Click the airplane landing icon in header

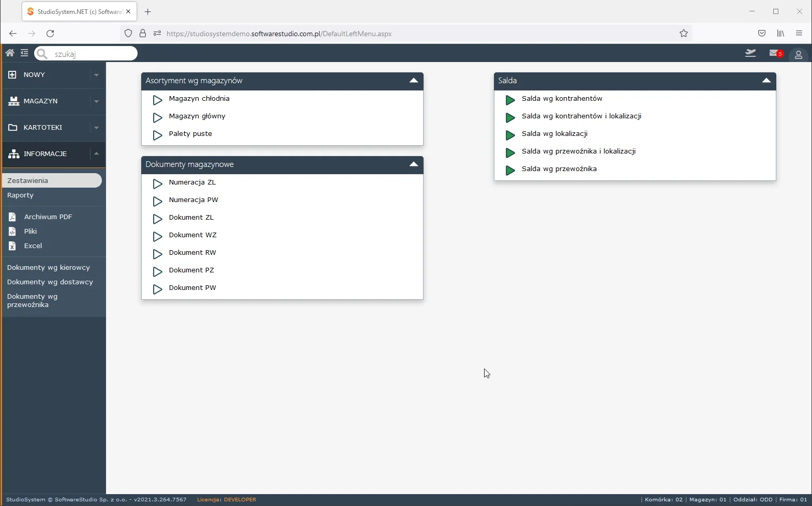pyautogui.click(x=750, y=53)
